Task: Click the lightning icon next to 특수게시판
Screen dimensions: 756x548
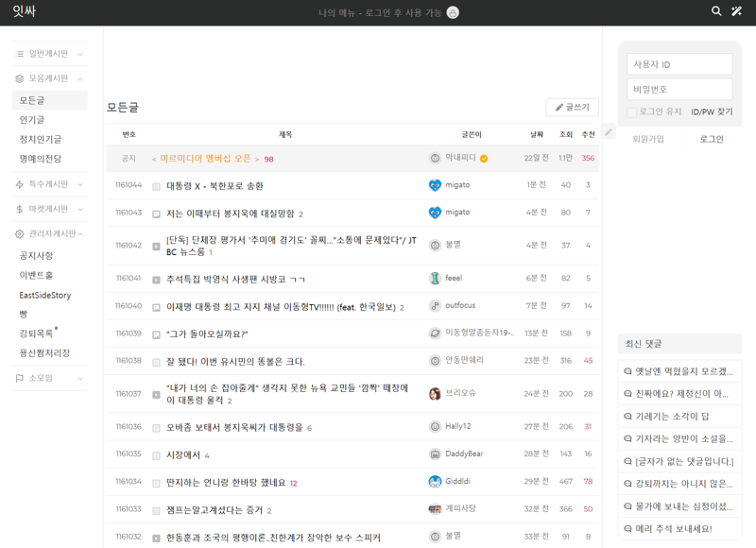Action: [19, 184]
